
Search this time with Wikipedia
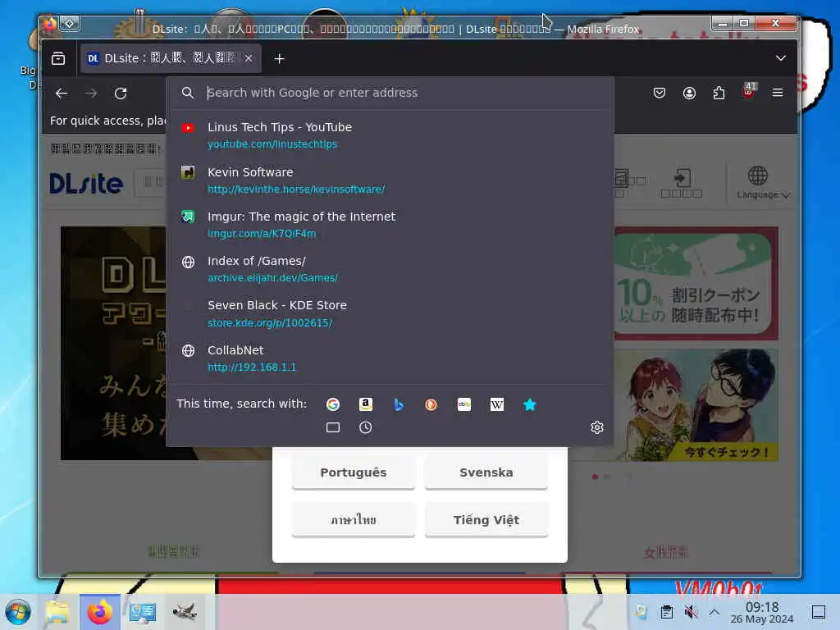497,404
